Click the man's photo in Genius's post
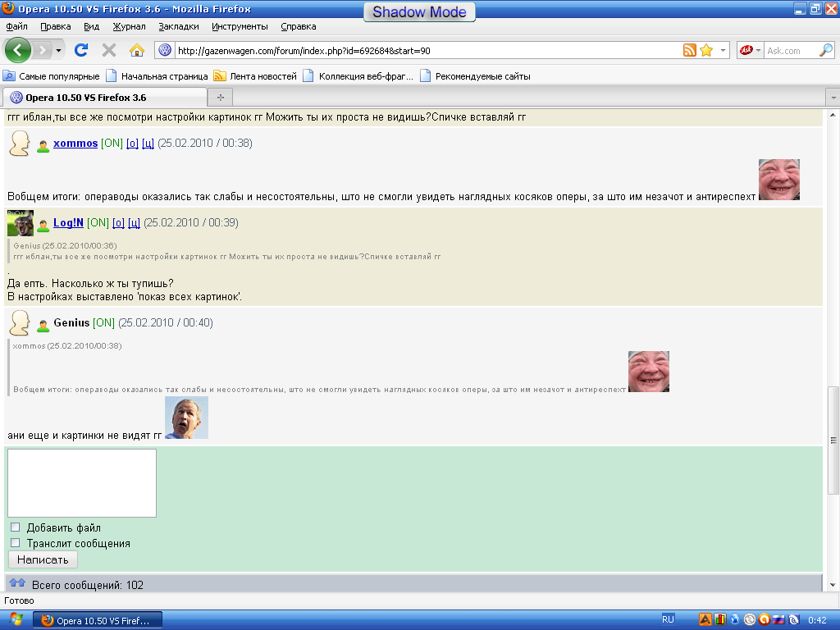840x630 pixels. click(186, 418)
